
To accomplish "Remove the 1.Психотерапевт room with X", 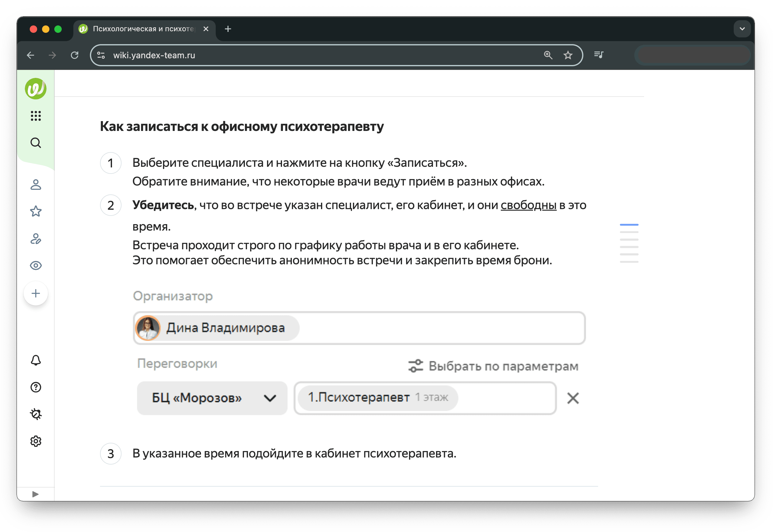I will (x=573, y=398).
